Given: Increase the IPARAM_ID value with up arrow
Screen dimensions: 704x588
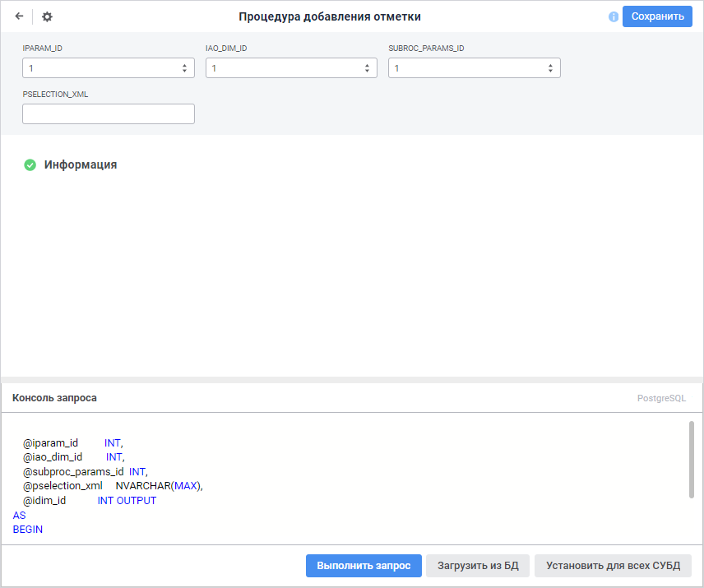Looking at the screenshot, I should tap(184, 65).
